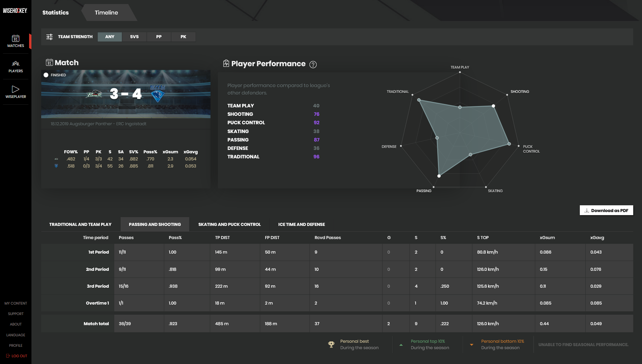This screenshot has width=642, height=364.
Task: Open the Matches calendar icon
Action: click(x=16, y=38)
